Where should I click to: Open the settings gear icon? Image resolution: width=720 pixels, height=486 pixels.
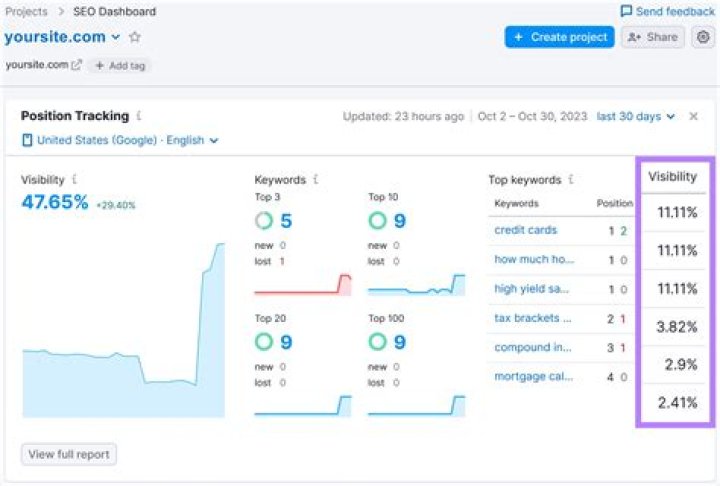703,37
